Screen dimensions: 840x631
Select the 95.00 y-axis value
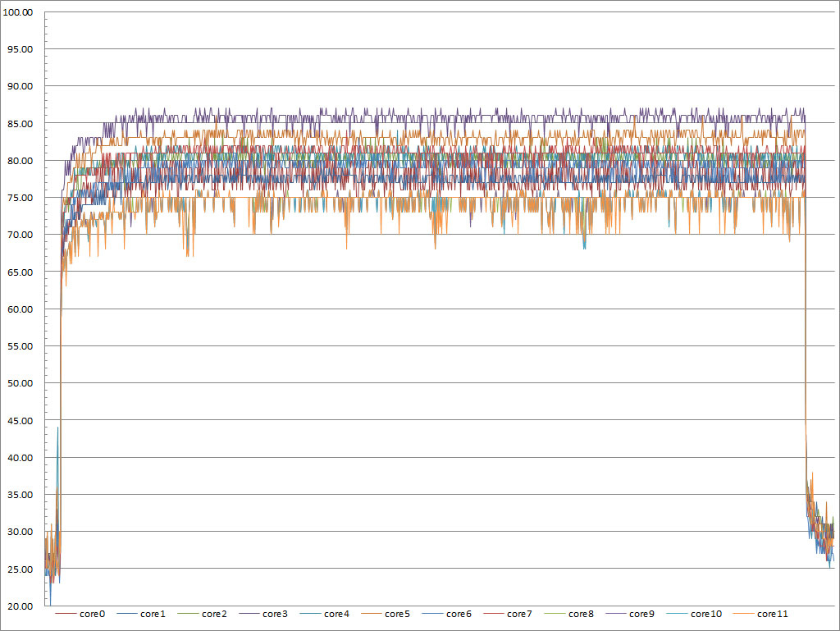coord(20,49)
